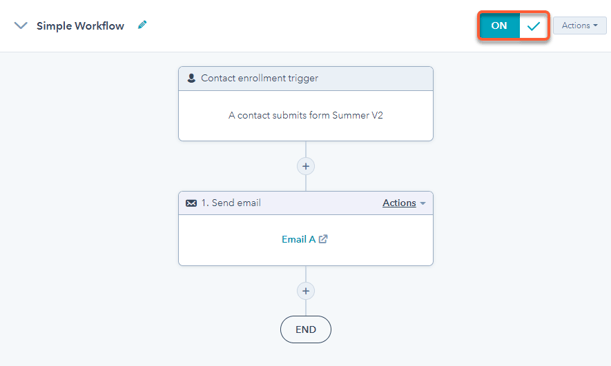Open the Email A link
Image resolution: width=611 pixels, height=366 pixels.
tap(298, 239)
